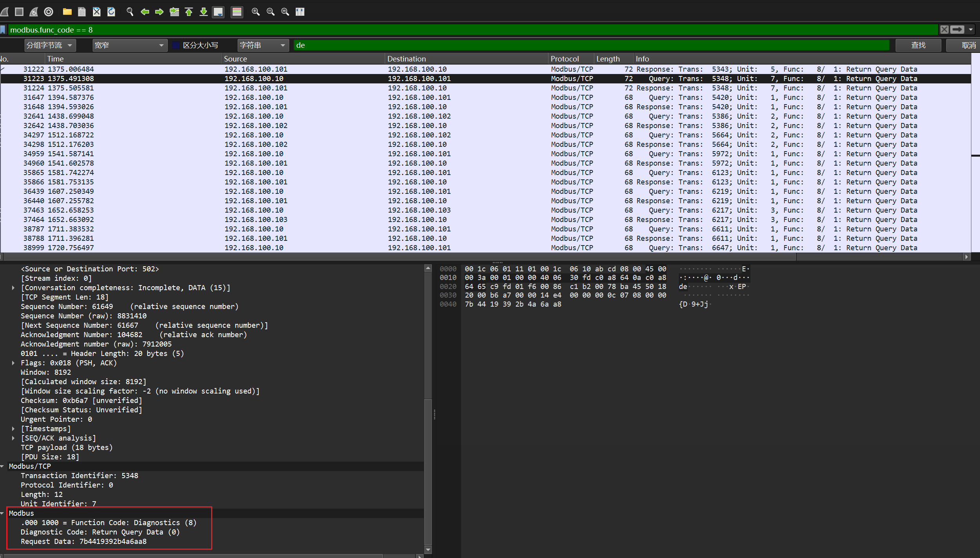This screenshot has height=558, width=980.
Task: Toggle colorize packet list icon
Action: (x=237, y=12)
